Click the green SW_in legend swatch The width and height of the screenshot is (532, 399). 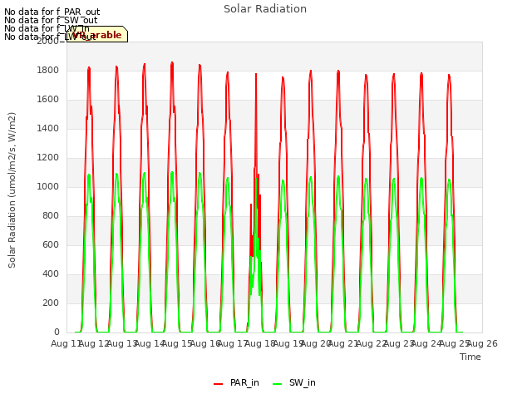[277, 384]
